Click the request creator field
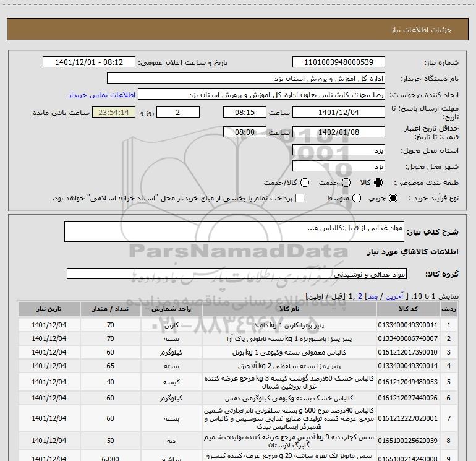The width and height of the screenshot is (476, 461). (261, 95)
